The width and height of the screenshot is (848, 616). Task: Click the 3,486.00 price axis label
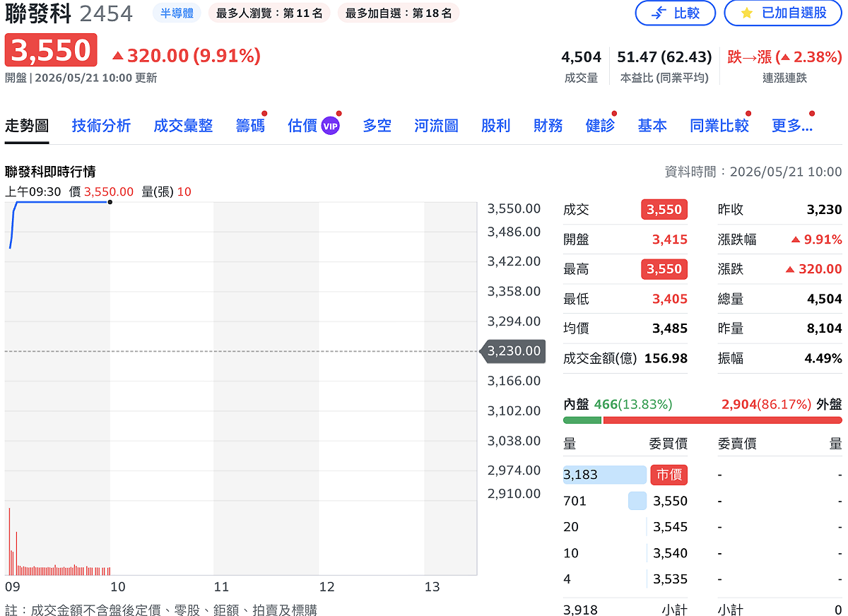coord(514,232)
